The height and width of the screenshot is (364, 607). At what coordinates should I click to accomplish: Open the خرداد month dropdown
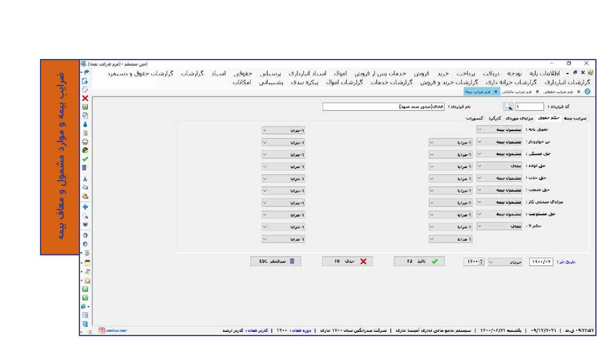click(x=505, y=262)
